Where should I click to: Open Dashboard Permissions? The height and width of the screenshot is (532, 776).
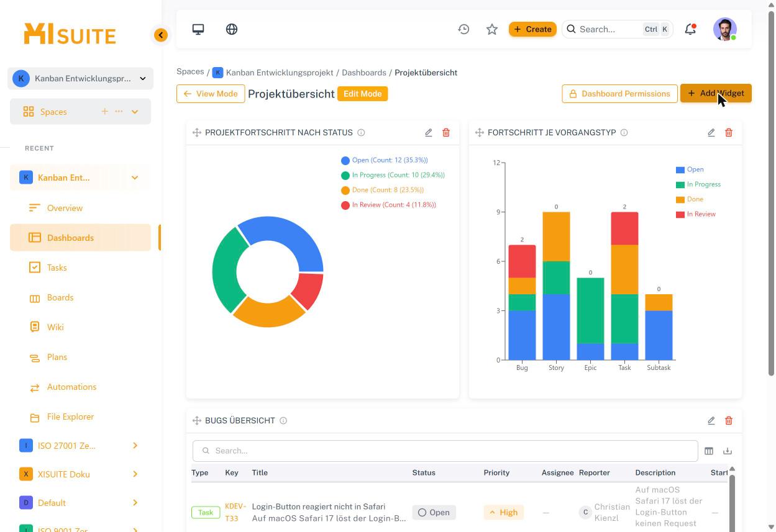coord(619,94)
